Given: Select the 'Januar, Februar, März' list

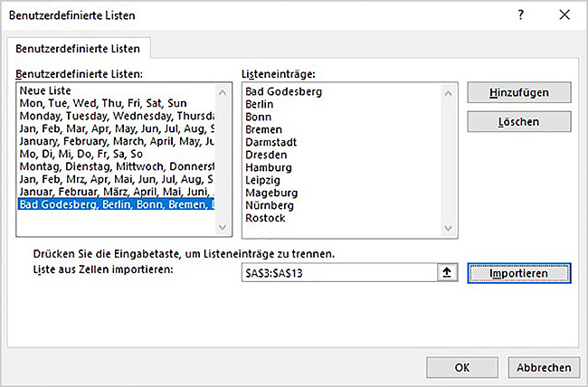Looking at the screenshot, I should click(117, 192).
